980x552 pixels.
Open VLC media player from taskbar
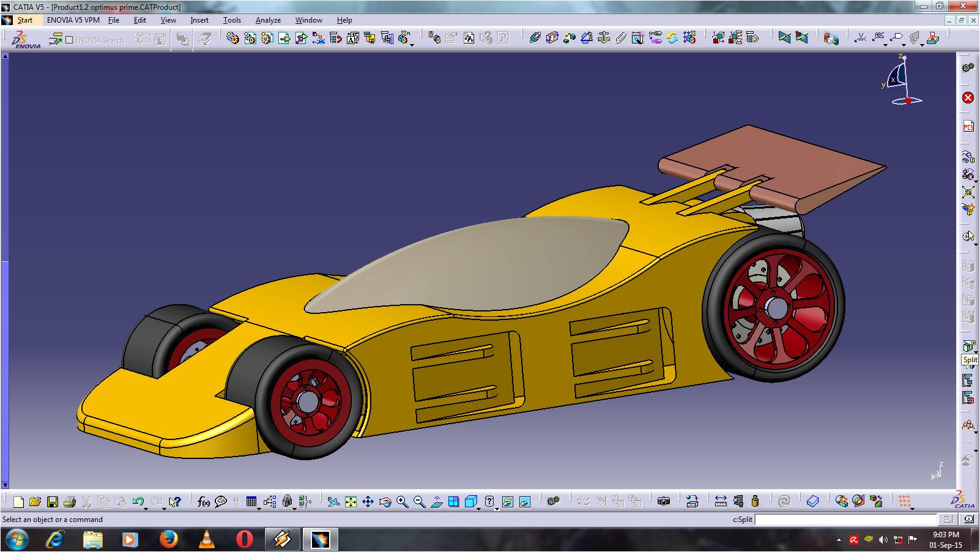coord(207,539)
